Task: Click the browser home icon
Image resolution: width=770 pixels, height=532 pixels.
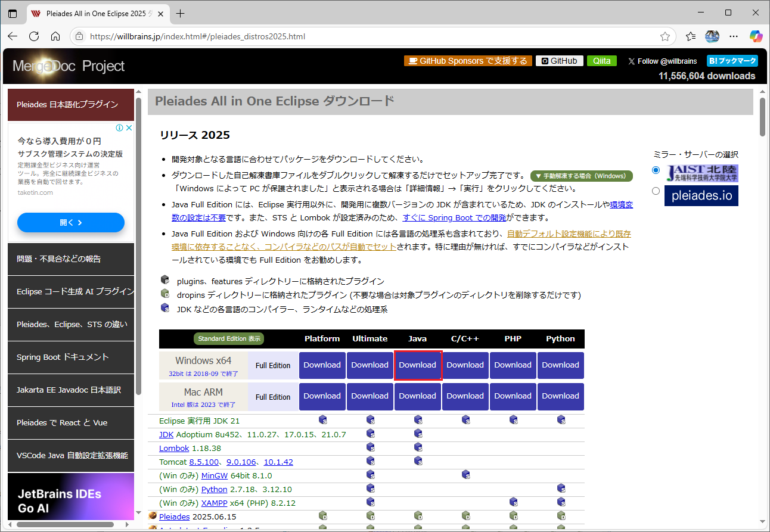Action: 55,36
